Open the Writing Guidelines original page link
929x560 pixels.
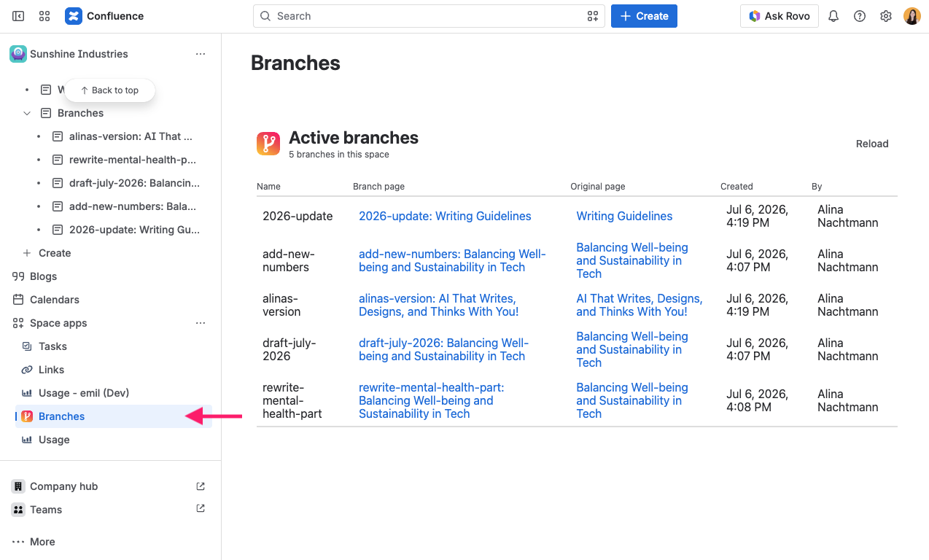[624, 216]
